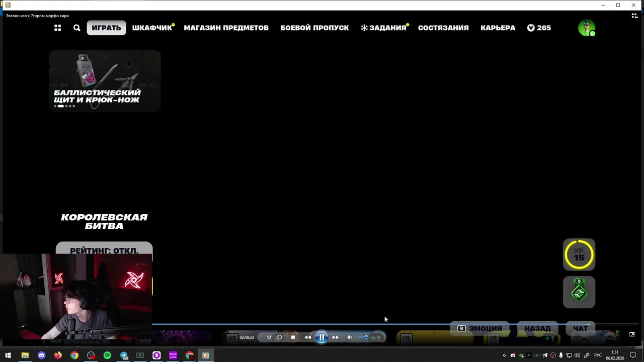Open the level 15 progress ring
The height and width of the screenshot is (362, 644).
(579, 254)
